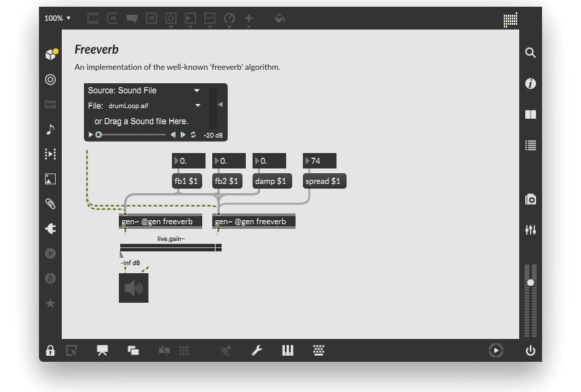Open the paint bucket Format palette
Image resolution: width=581 pixels, height=392 pixels.
[280, 18]
